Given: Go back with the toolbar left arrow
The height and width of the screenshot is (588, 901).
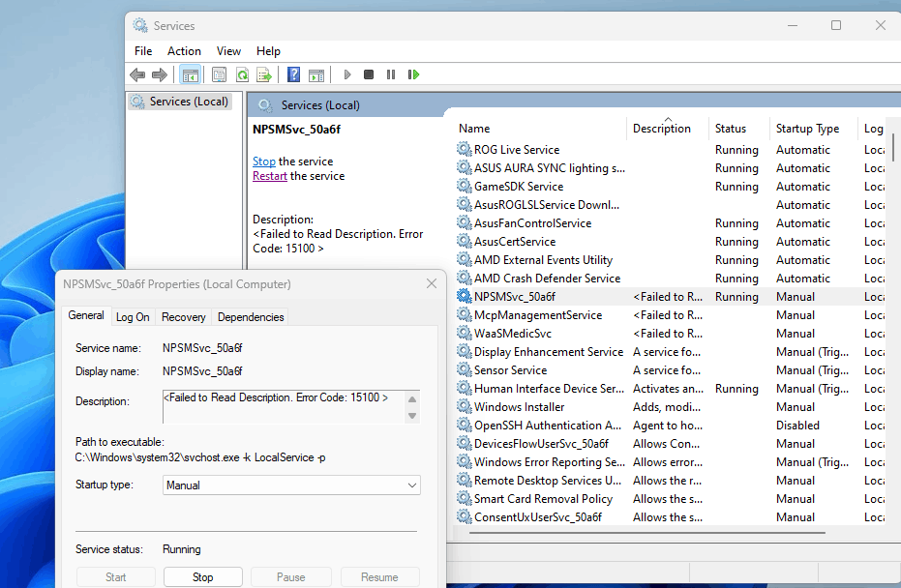Looking at the screenshot, I should 137,74.
